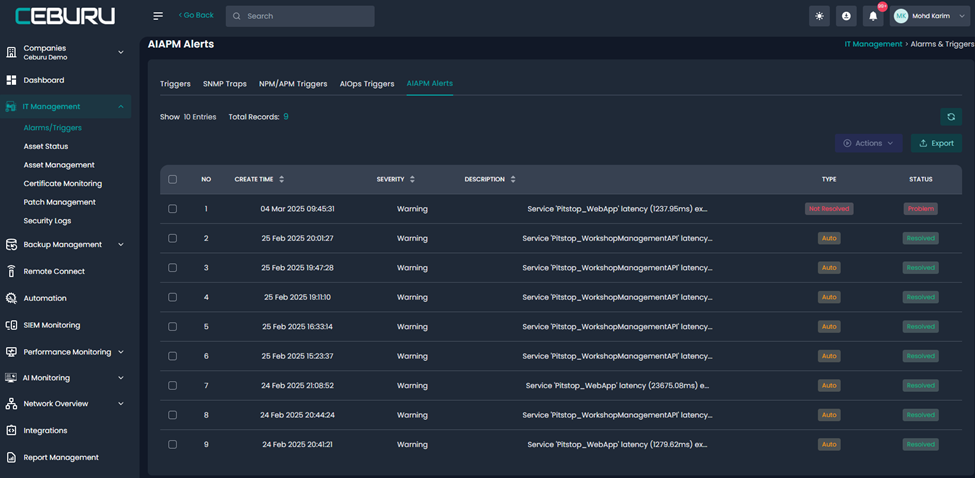Viewport: 975px width, 478px height.
Task: Check the row 2 alert checkbox
Action: 172,238
